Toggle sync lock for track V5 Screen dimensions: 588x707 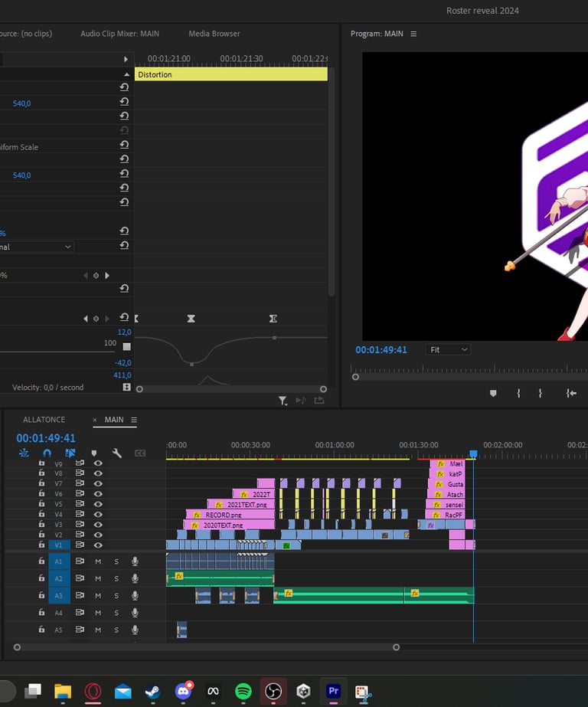click(80, 504)
